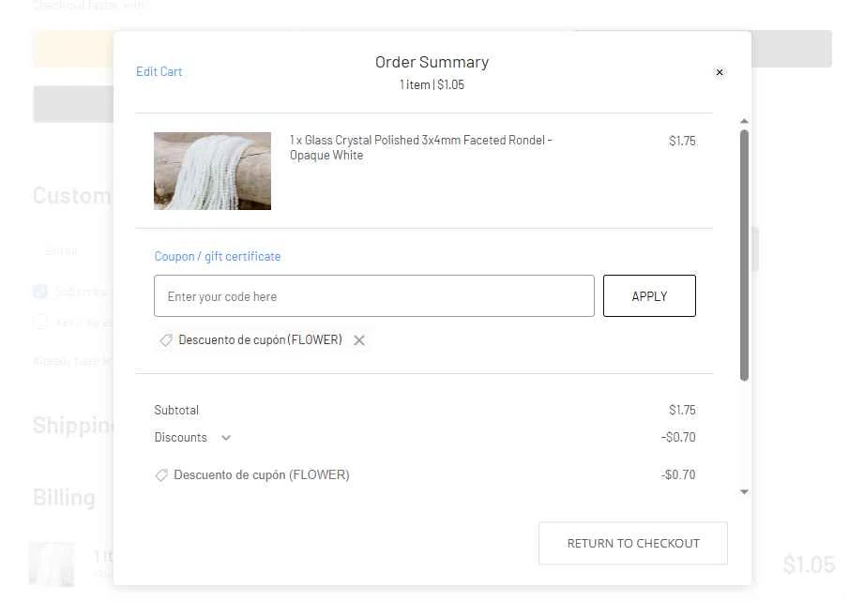Focus the Enter your code here field
The width and height of the screenshot is (864, 616).
(x=374, y=296)
